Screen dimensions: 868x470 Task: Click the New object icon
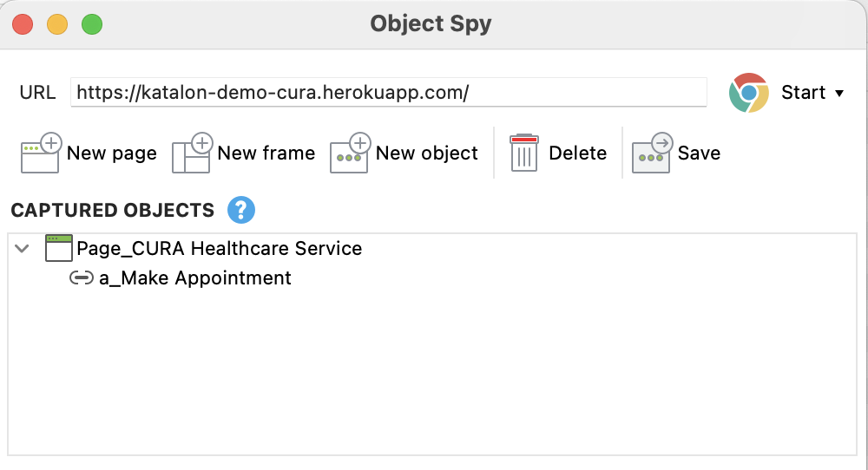[350, 153]
